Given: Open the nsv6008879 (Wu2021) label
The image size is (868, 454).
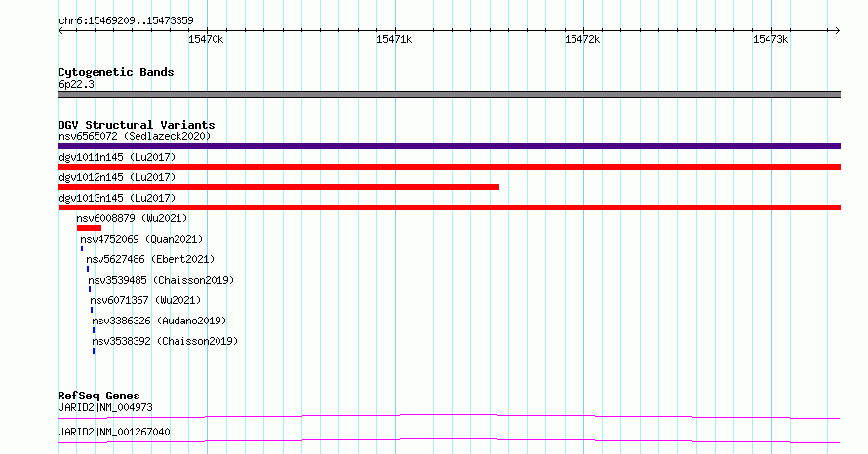Looking at the screenshot, I should [x=132, y=218].
